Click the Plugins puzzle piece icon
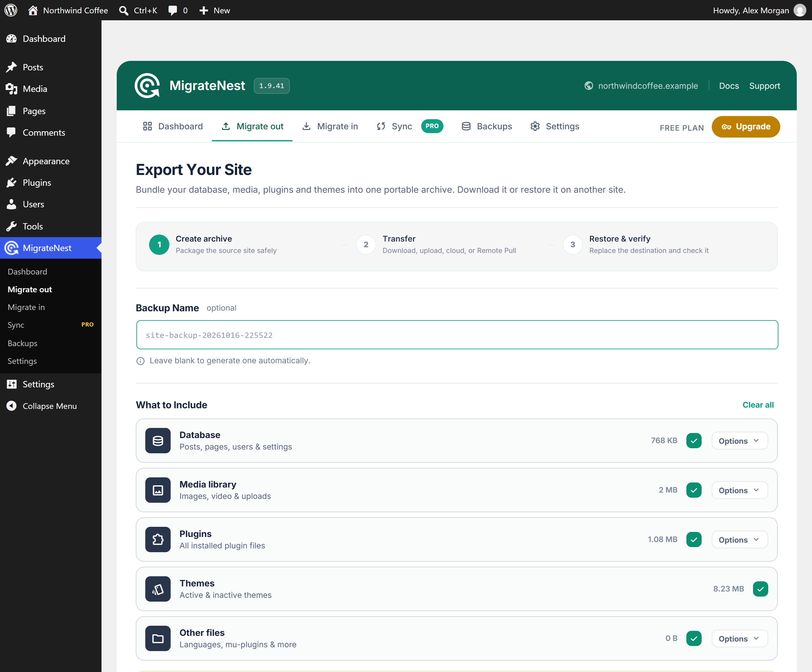 point(158,540)
